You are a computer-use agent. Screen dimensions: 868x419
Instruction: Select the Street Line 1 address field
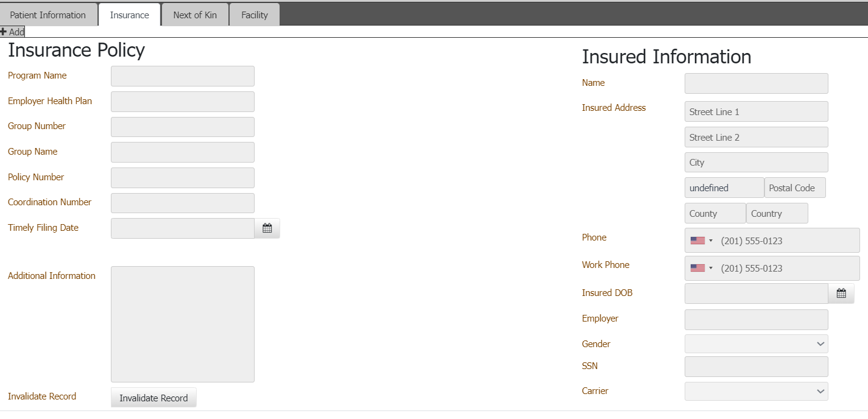click(x=756, y=112)
